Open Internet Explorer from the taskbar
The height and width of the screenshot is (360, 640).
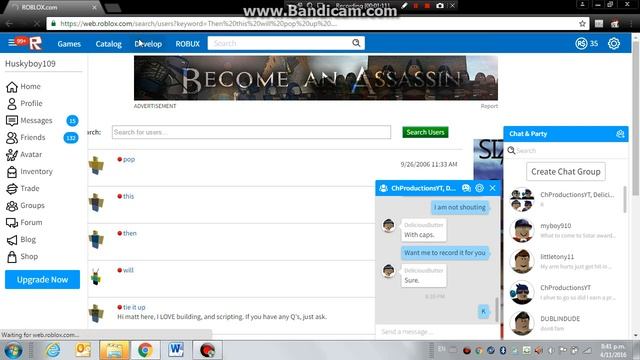pos(53,350)
